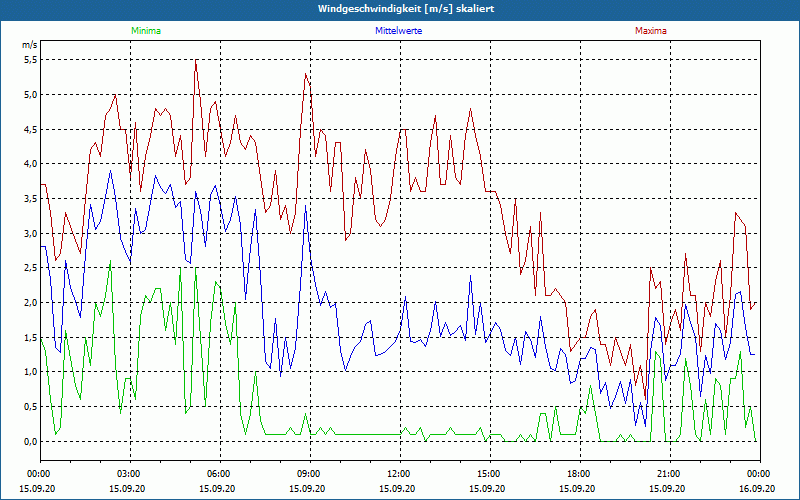Click the 09:00 time axis label

(310, 474)
